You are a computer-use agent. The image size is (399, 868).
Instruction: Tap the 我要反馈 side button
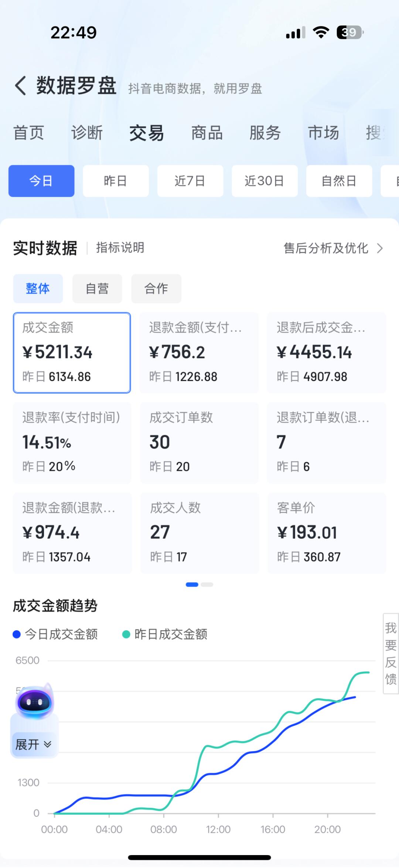click(391, 653)
